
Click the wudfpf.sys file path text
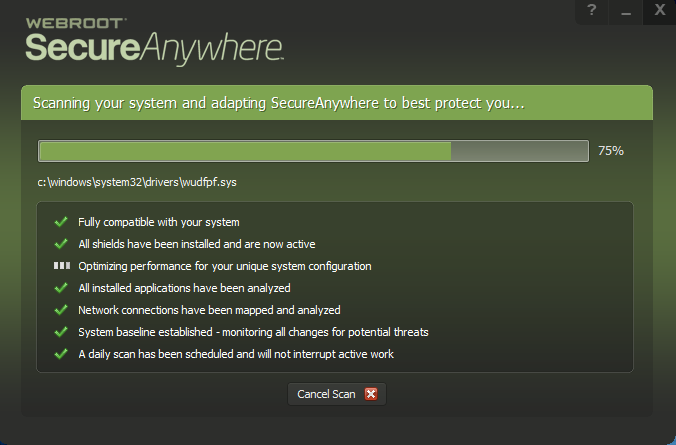coord(137,183)
